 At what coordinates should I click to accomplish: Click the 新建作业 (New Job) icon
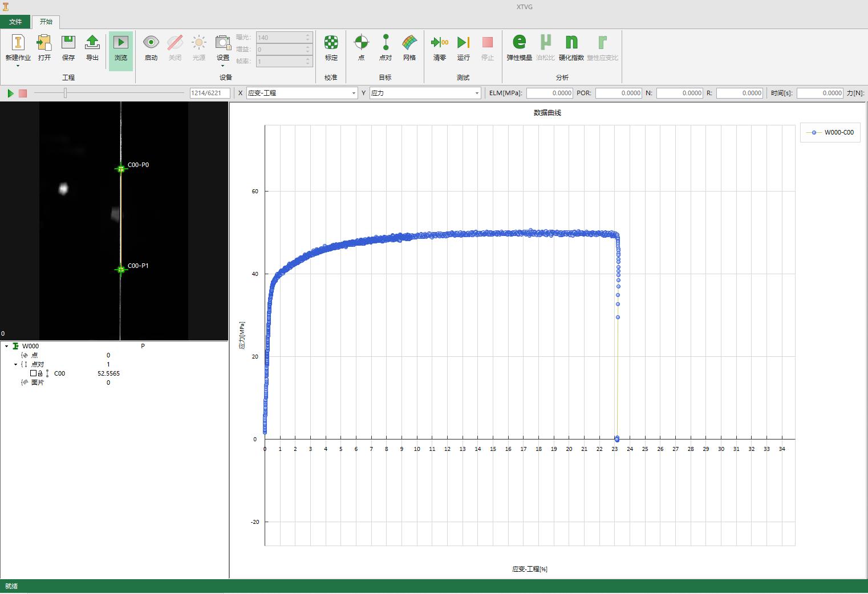[18, 43]
